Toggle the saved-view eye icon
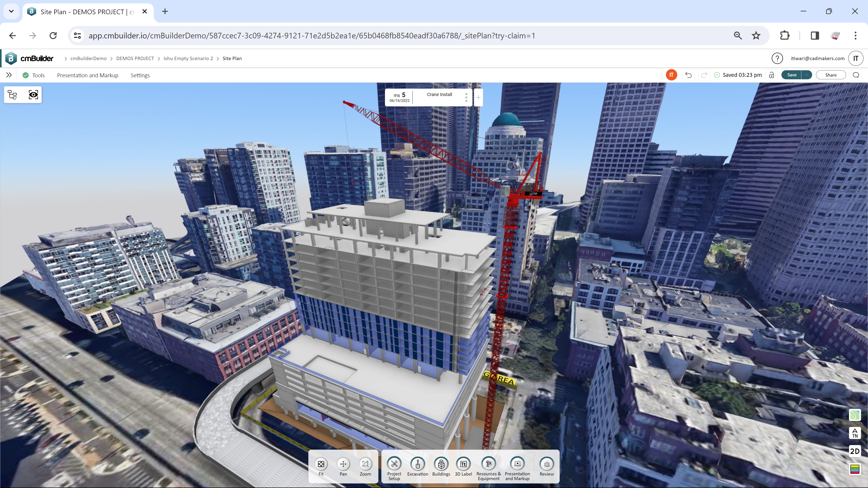 [33, 95]
